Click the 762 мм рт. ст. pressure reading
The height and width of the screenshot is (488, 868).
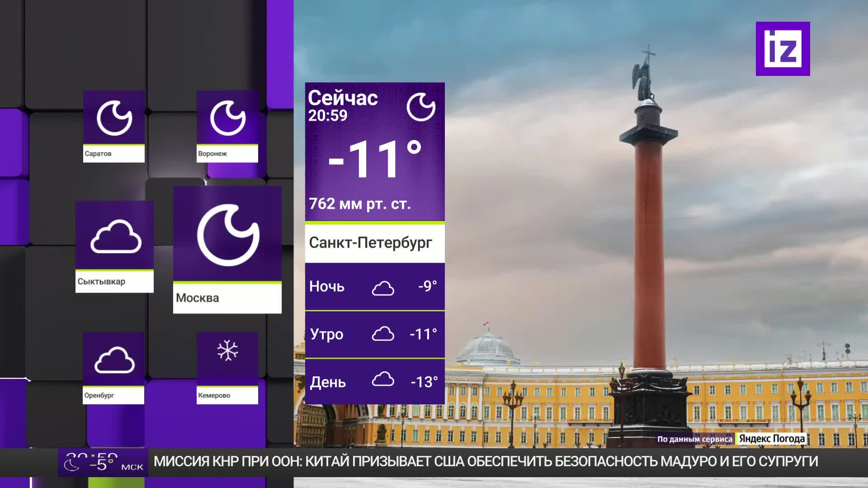(x=360, y=204)
